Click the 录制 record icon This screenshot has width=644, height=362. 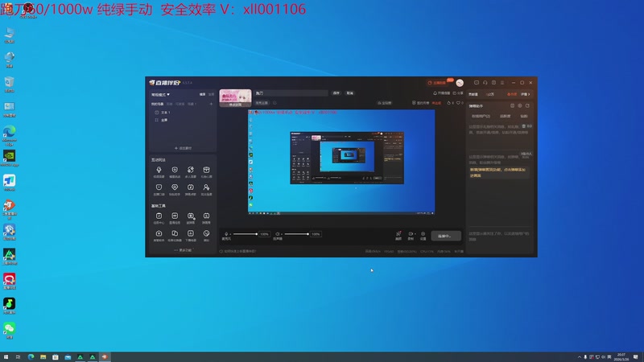tap(411, 233)
